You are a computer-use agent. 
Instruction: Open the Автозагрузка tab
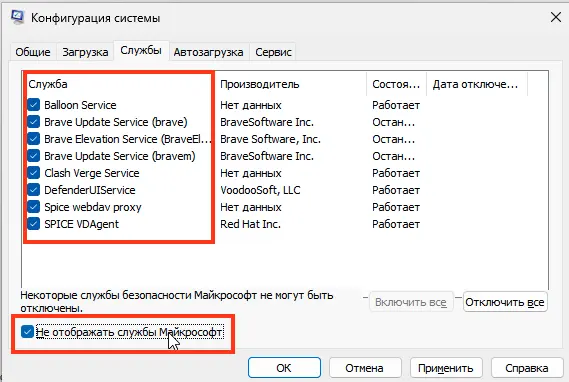[x=208, y=52]
